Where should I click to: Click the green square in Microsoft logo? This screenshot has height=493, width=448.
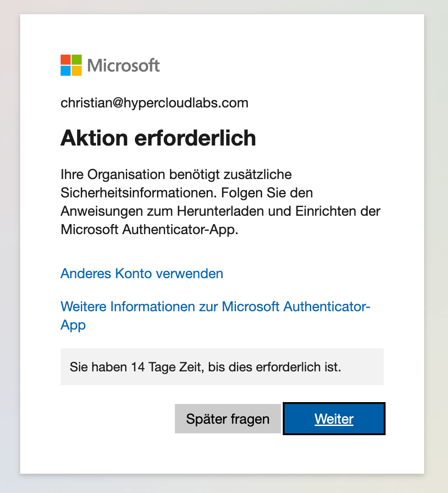(77, 60)
